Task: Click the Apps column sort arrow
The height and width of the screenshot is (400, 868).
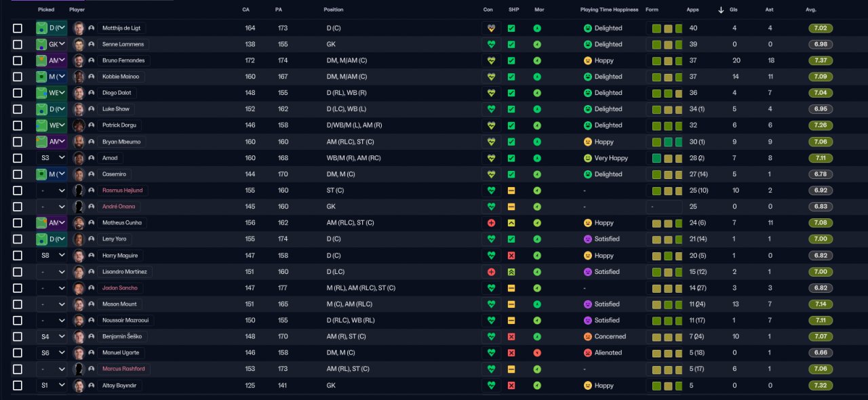Action: point(721,10)
